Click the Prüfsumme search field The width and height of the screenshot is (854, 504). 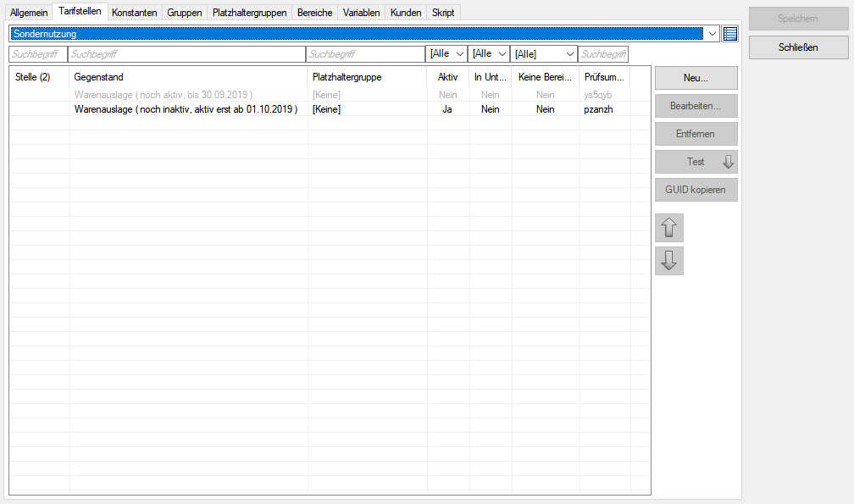603,54
